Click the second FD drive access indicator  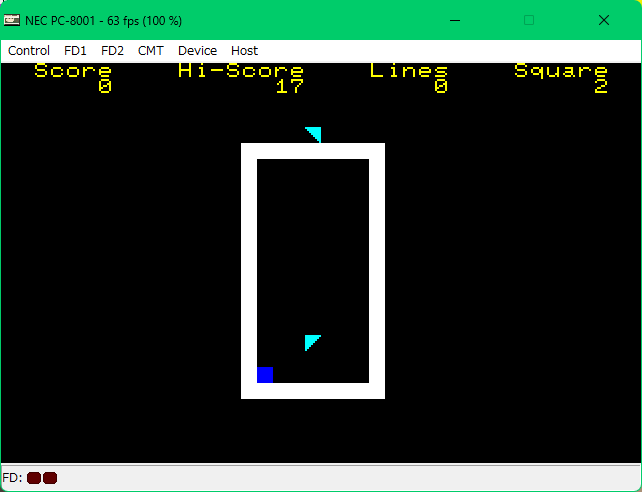(x=50, y=478)
